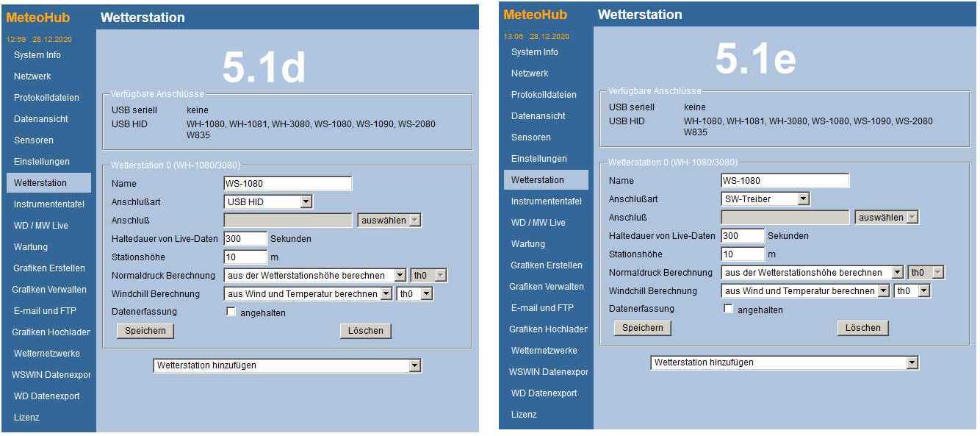This screenshot has height=436, width=980.
Task: Go to Netzwerk in the 5.1e sidebar
Action: coord(530,74)
